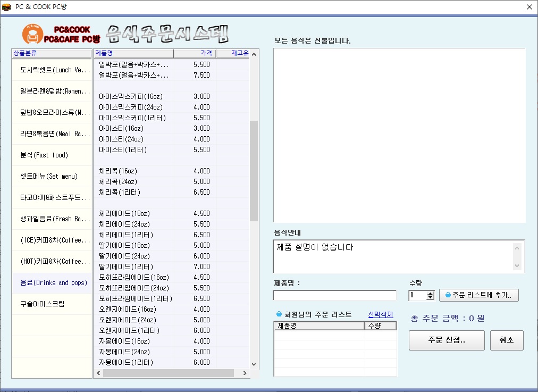Click the product list vertical scrollbar thumb

tap(254, 171)
